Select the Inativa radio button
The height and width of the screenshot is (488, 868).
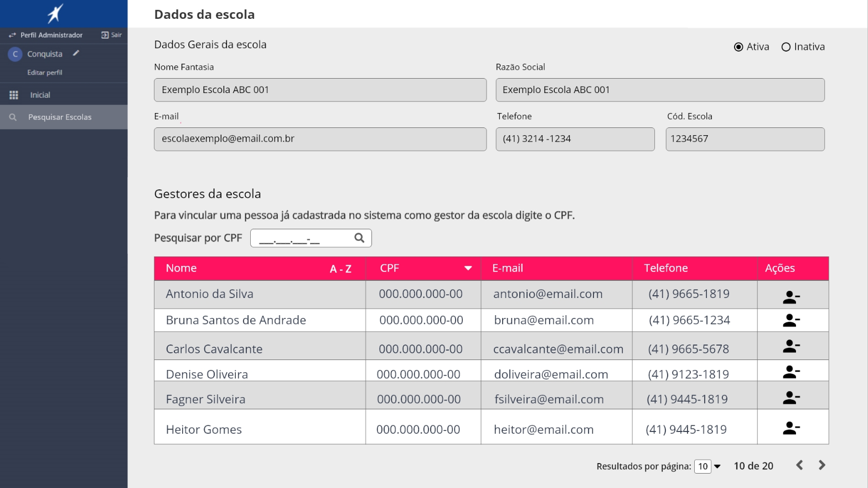pos(786,47)
